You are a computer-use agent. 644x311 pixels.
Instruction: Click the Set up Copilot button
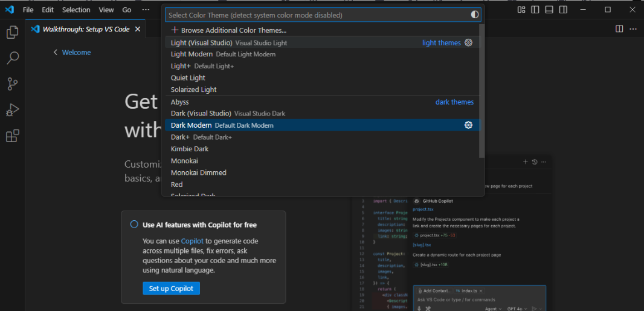tap(171, 289)
